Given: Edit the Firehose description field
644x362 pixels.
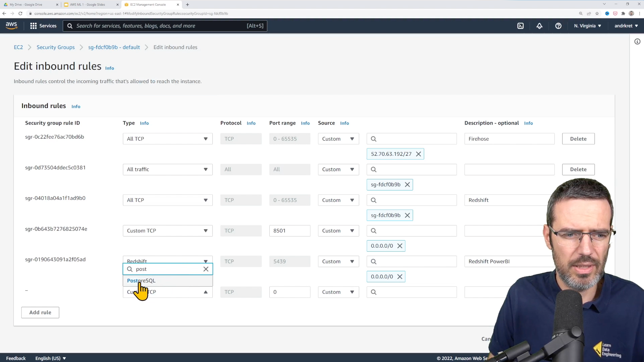Looking at the screenshot, I should [x=509, y=139].
